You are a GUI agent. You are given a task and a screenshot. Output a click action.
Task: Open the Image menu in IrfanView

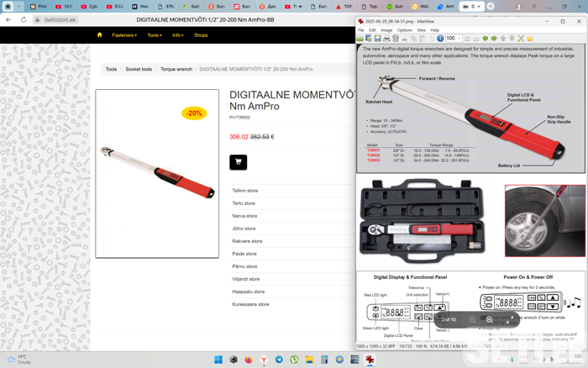(386, 30)
